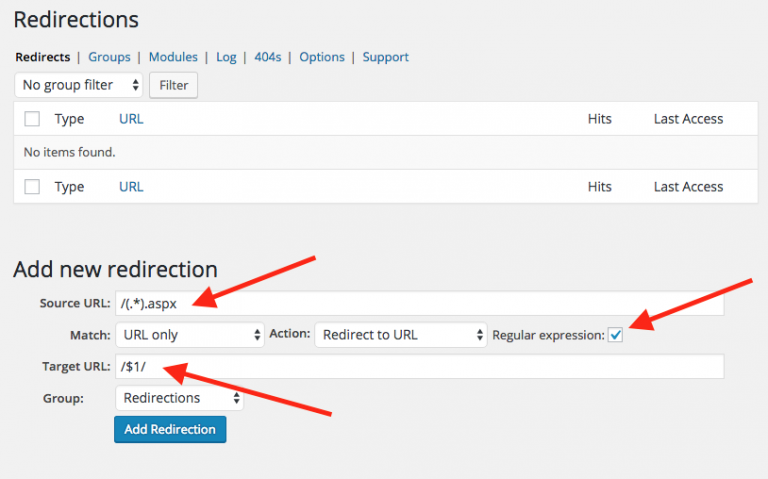Check the top table header select-all checkbox
Viewport: 768px width, 479px height.
(32, 119)
